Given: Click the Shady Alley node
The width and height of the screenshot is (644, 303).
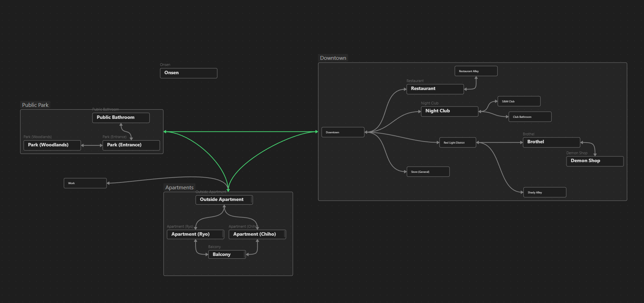Looking at the screenshot, I should pos(544,192).
